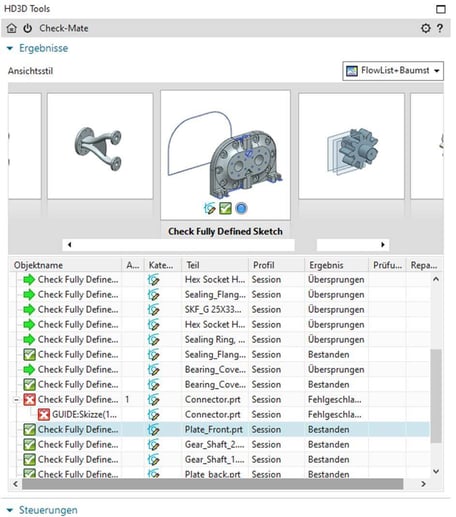Select the Gear_Shaft_2.... part cell
Viewport: 456px width, 517px height.
pos(214,445)
